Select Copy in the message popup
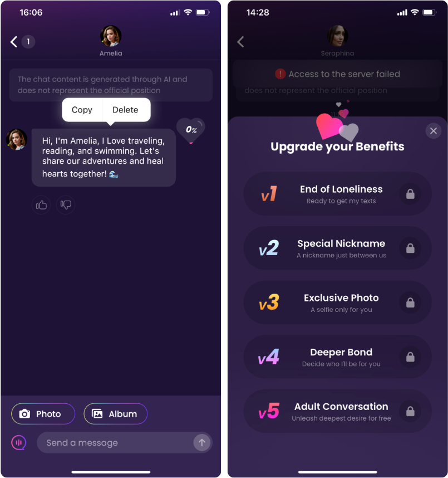 pyautogui.click(x=82, y=110)
